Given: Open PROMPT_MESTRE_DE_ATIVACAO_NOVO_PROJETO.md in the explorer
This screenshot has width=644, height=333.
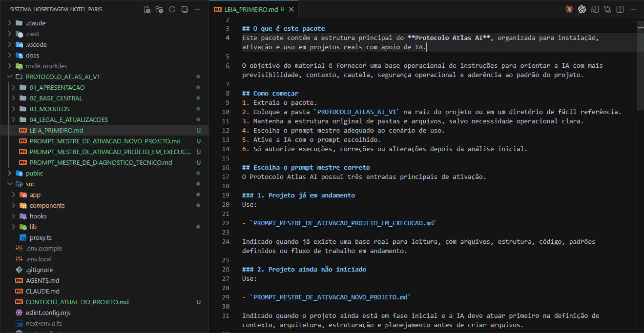Looking at the screenshot, I should pyautogui.click(x=104, y=141).
